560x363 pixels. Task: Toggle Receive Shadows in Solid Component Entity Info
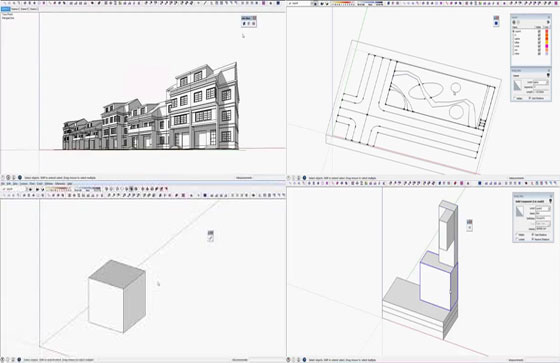(x=532, y=239)
